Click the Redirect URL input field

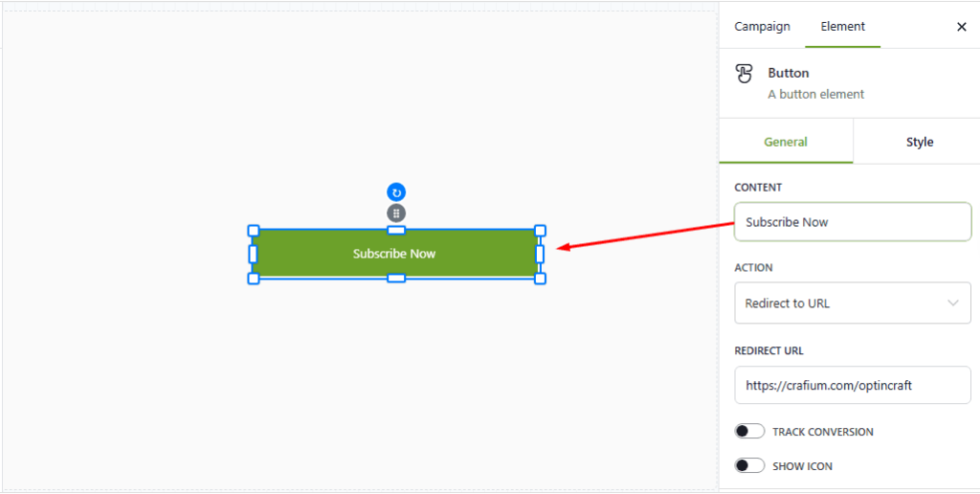[852, 386]
